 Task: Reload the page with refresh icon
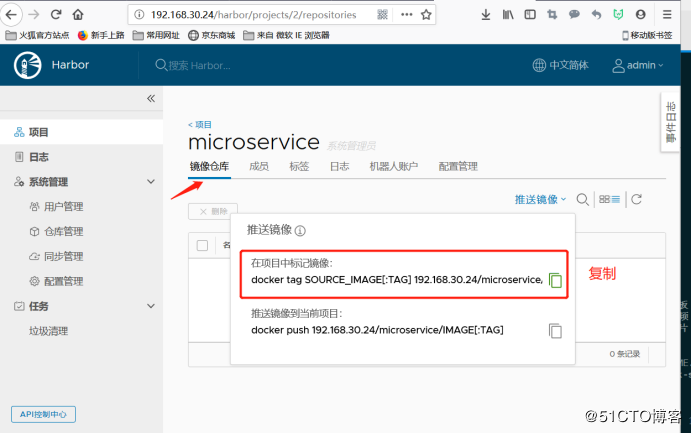point(56,15)
